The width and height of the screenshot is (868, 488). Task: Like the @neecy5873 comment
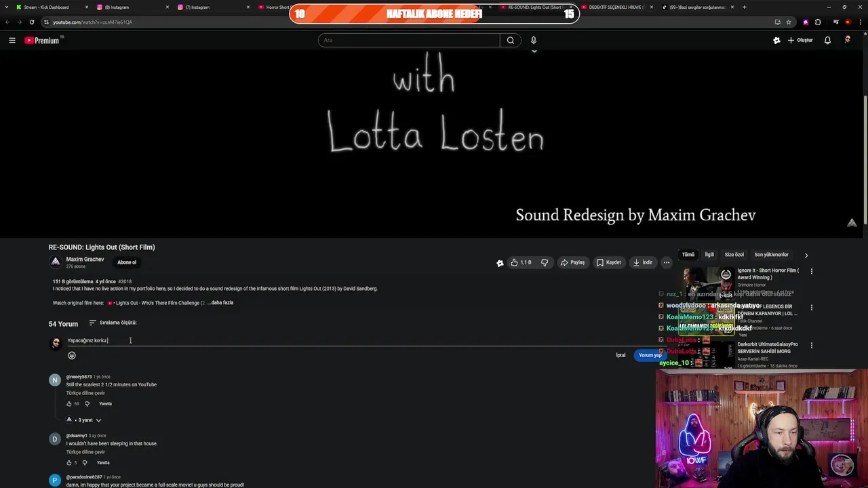pos(69,404)
